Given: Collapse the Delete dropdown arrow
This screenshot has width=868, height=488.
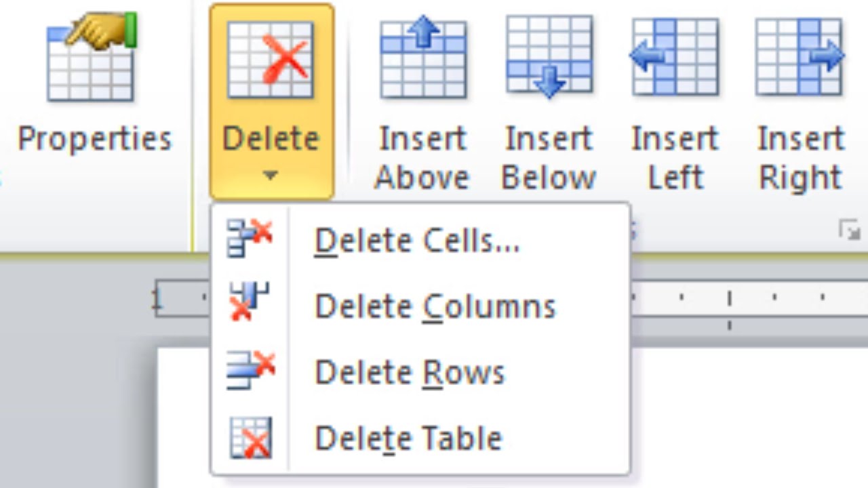Looking at the screenshot, I should coord(271,176).
